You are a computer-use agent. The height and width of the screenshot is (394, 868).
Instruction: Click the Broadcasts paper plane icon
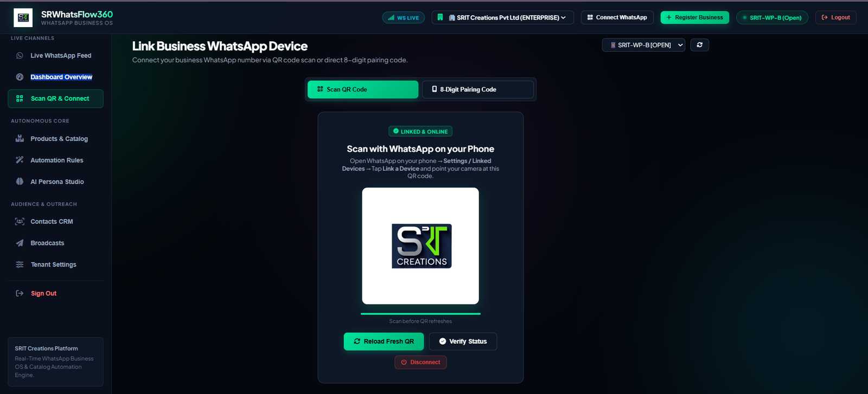pos(20,243)
